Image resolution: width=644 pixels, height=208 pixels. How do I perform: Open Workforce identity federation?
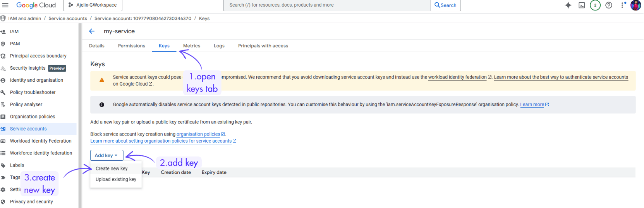[41, 153]
